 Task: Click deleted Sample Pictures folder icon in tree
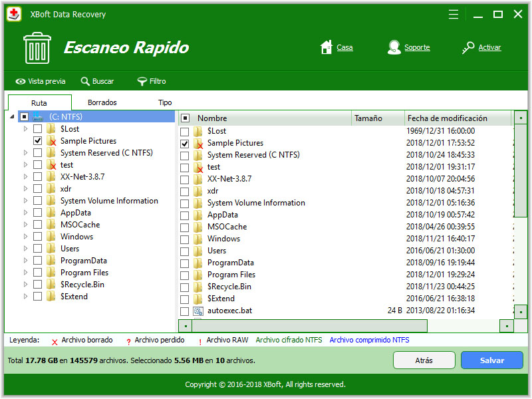51,141
